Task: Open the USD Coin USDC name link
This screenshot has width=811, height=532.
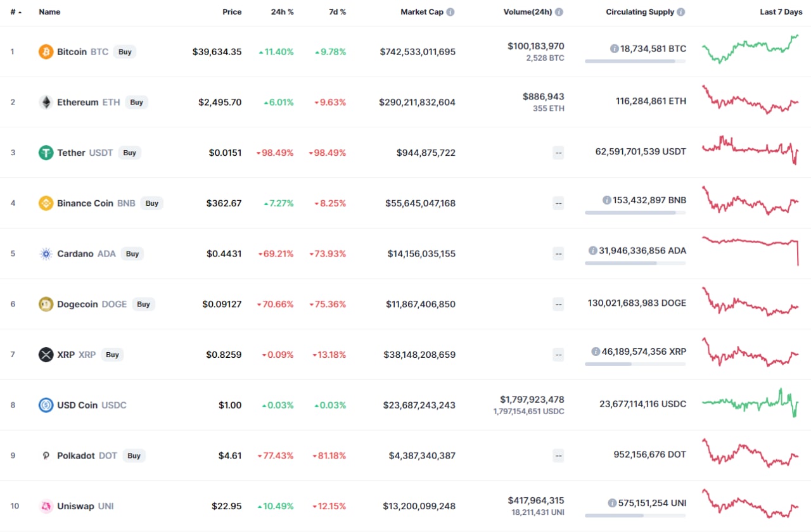Action: (92, 405)
